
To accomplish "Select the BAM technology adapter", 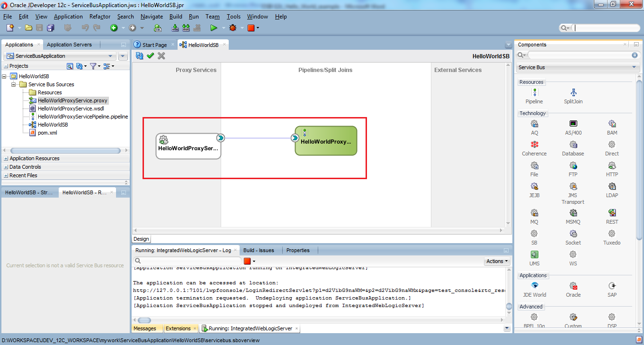I will [612, 124].
